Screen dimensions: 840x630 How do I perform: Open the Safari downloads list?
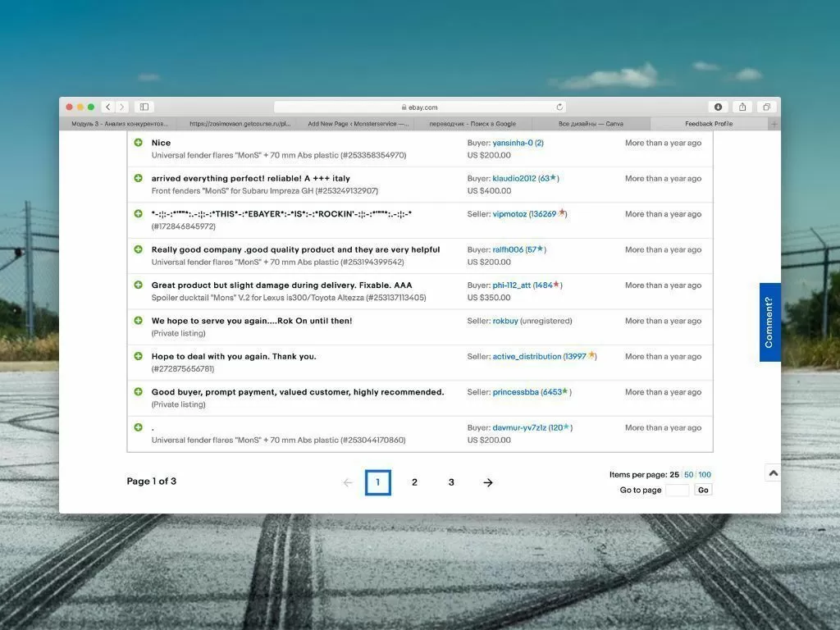[x=718, y=107]
